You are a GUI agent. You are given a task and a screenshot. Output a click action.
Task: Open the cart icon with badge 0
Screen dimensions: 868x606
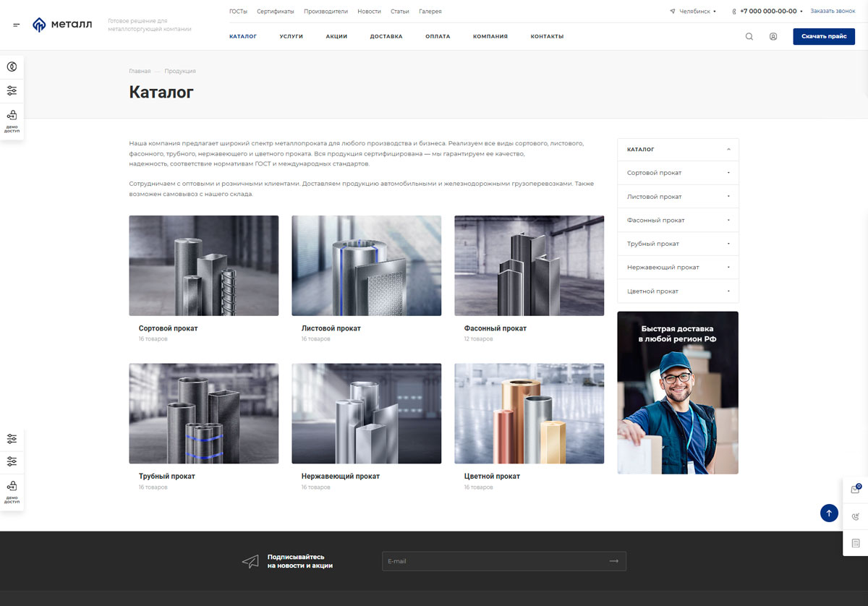tap(856, 490)
